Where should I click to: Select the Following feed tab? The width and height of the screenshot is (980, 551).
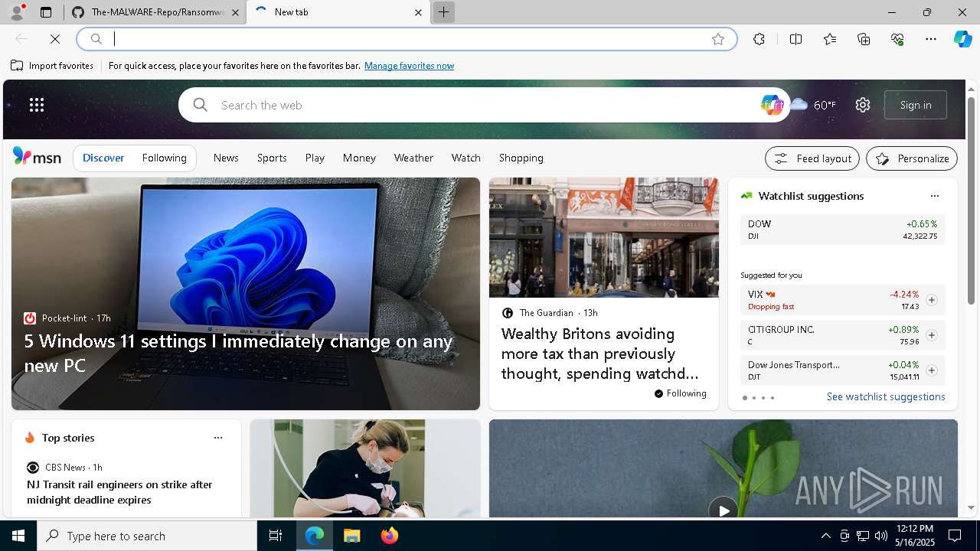click(x=164, y=158)
